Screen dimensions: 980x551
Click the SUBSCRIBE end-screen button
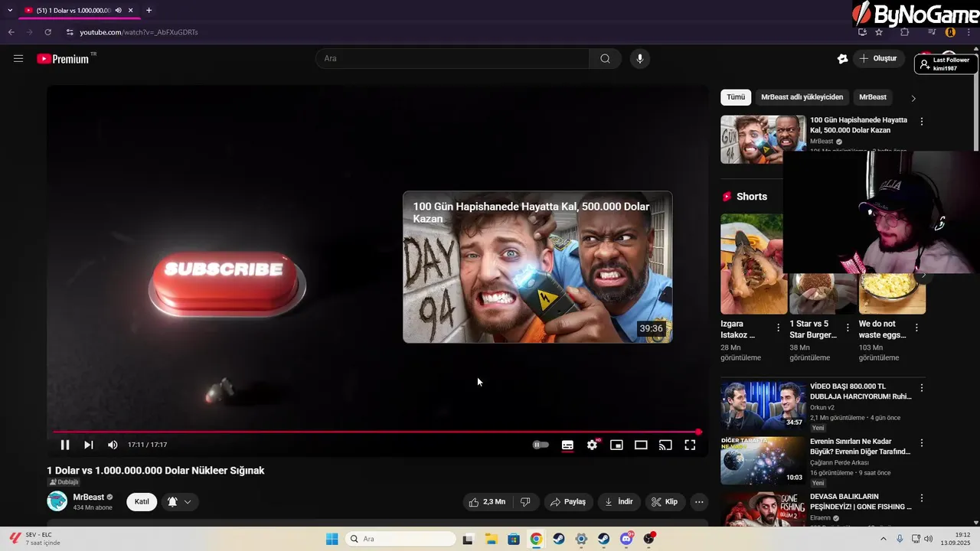coord(227,285)
